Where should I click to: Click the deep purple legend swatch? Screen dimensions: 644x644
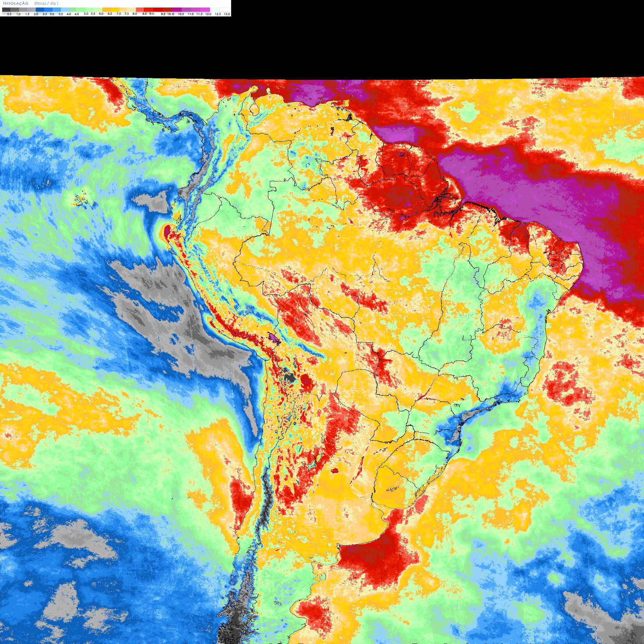[x=177, y=10]
